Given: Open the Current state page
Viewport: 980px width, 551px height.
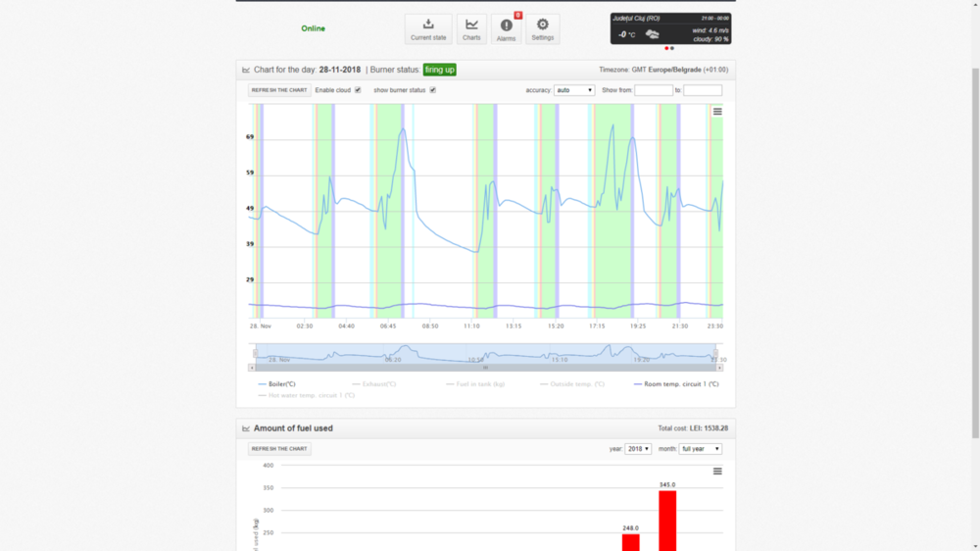Looking at the screenshot, I should pos(428,28).
